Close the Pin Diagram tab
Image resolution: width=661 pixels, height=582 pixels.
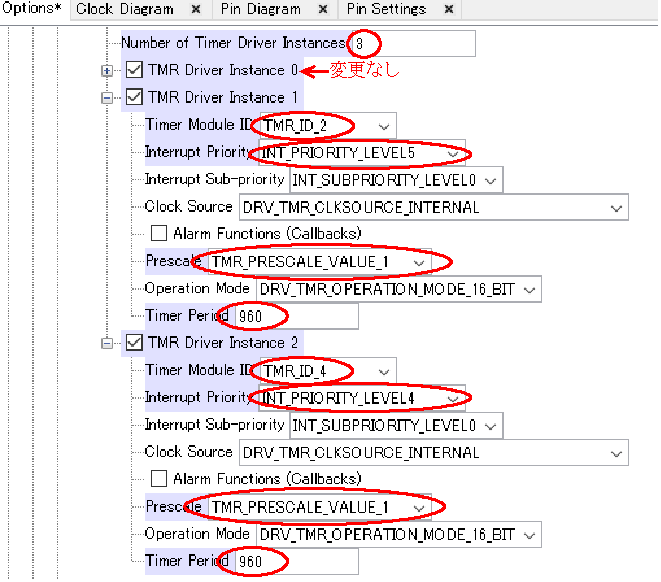tap(323, 9)
